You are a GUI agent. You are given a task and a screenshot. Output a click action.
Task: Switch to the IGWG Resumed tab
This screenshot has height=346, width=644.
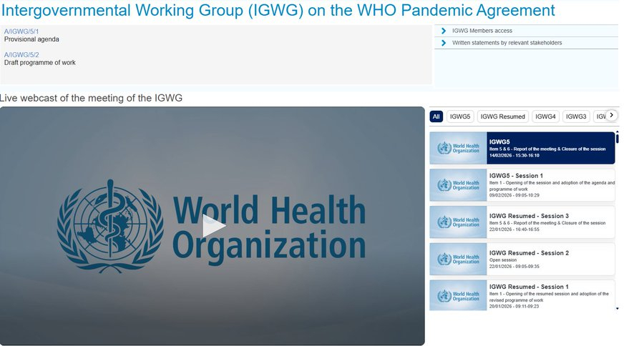click(x=502, y=117)
